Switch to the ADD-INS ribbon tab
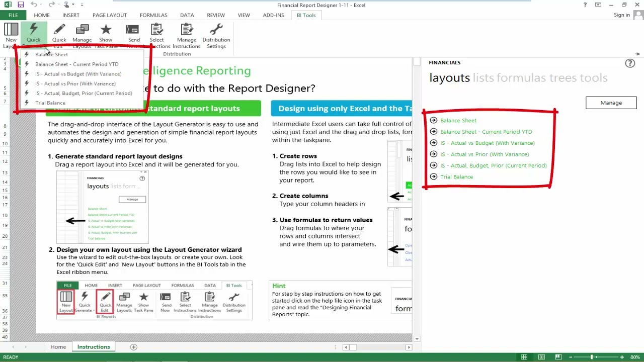Image resolution: width=644 pixels, height=362 pixels. [273, 15]
